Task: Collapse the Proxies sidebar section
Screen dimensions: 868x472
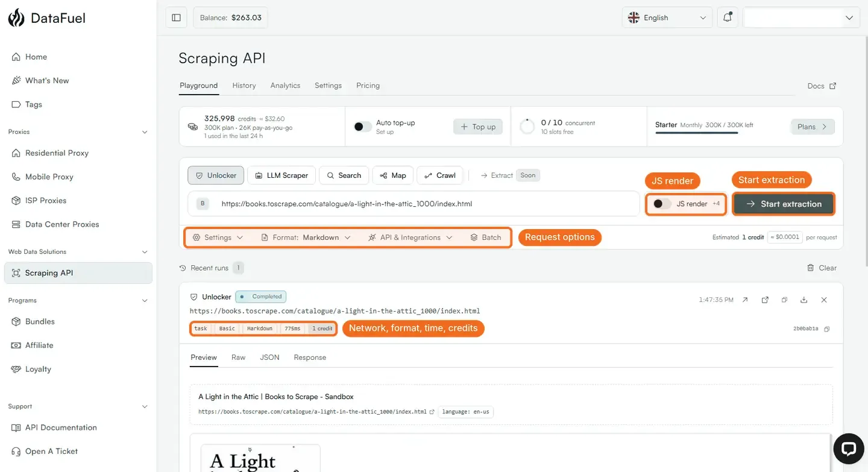Action: (x=145, y=131)
